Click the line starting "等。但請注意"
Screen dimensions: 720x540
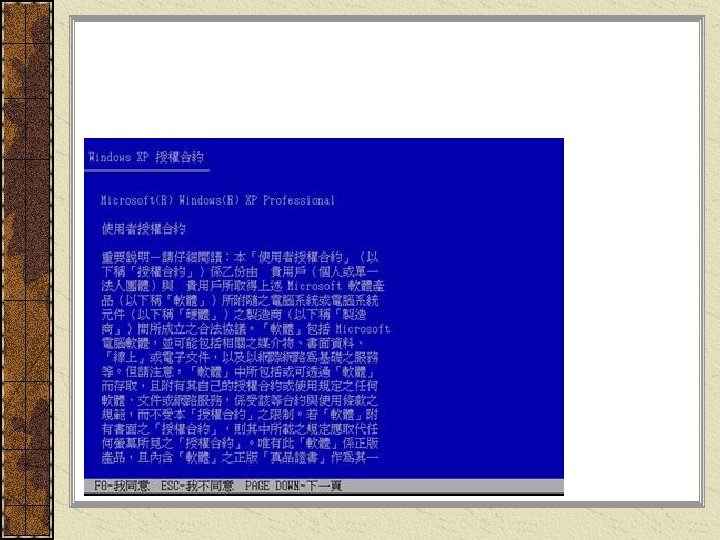tap(240, 371)
